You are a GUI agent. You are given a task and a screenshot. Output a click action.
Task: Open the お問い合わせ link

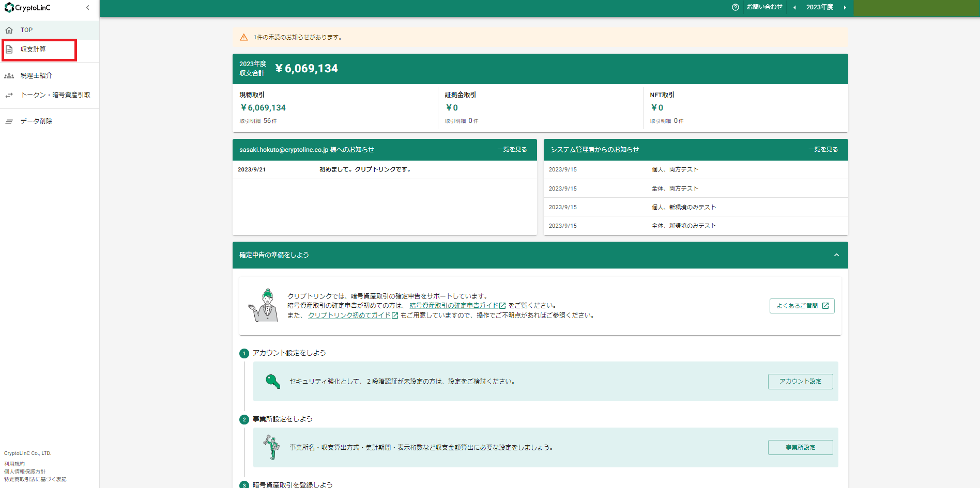click(x=764, y=7)
